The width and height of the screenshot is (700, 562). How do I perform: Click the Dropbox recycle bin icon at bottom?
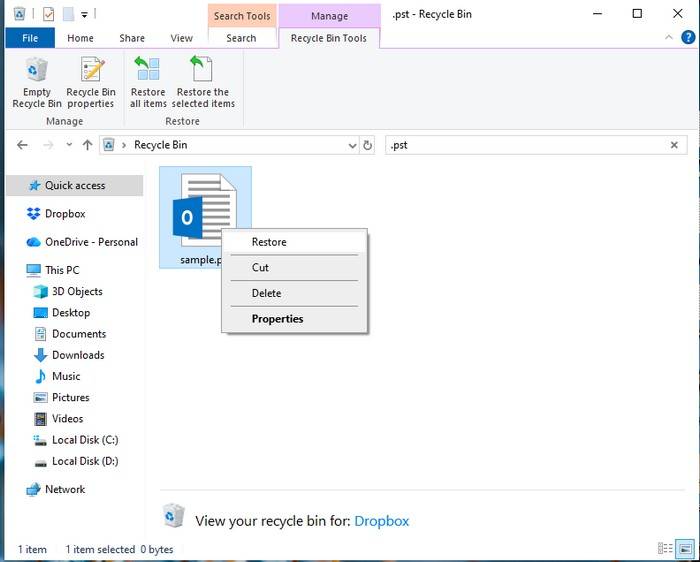tap(173, 516)
